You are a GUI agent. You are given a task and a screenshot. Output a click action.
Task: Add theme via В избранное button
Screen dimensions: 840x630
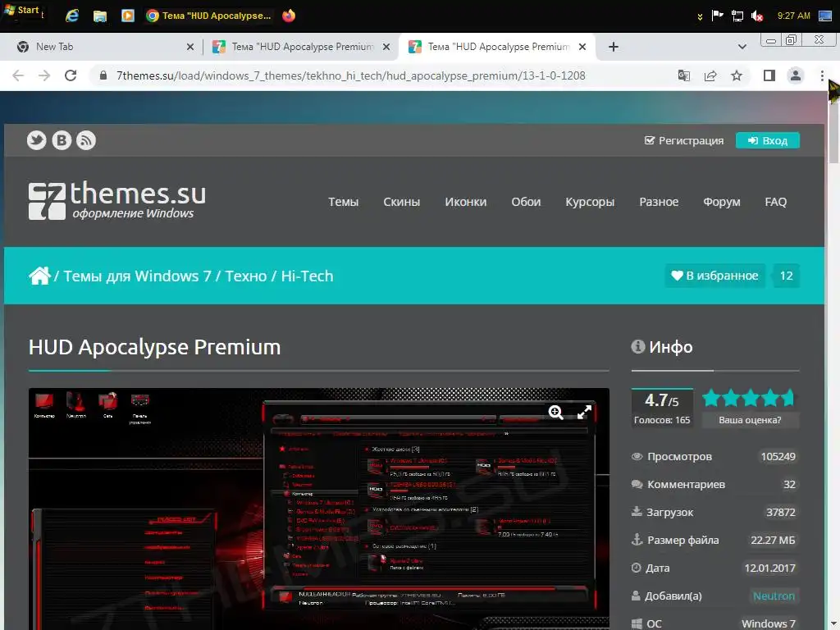click(715, 276)
